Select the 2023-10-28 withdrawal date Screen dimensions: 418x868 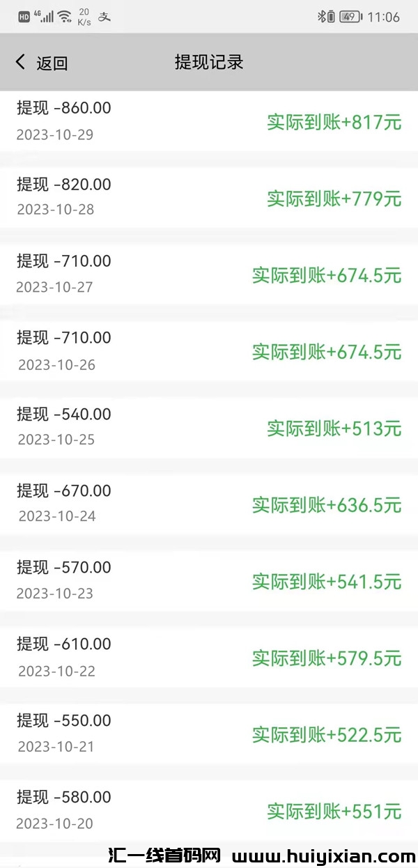55,210
